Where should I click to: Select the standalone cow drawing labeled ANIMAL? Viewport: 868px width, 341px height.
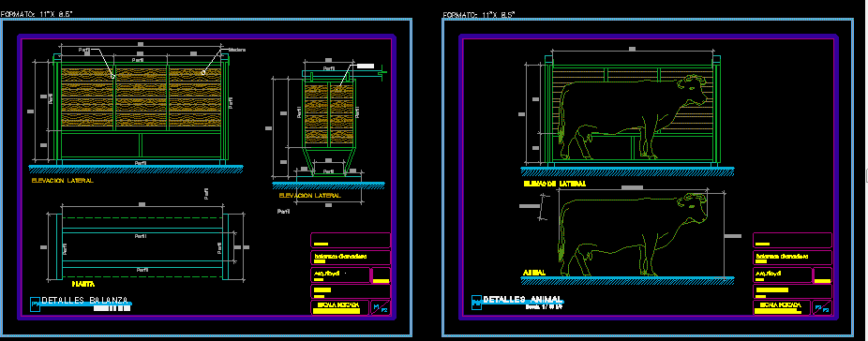[633, 235]
